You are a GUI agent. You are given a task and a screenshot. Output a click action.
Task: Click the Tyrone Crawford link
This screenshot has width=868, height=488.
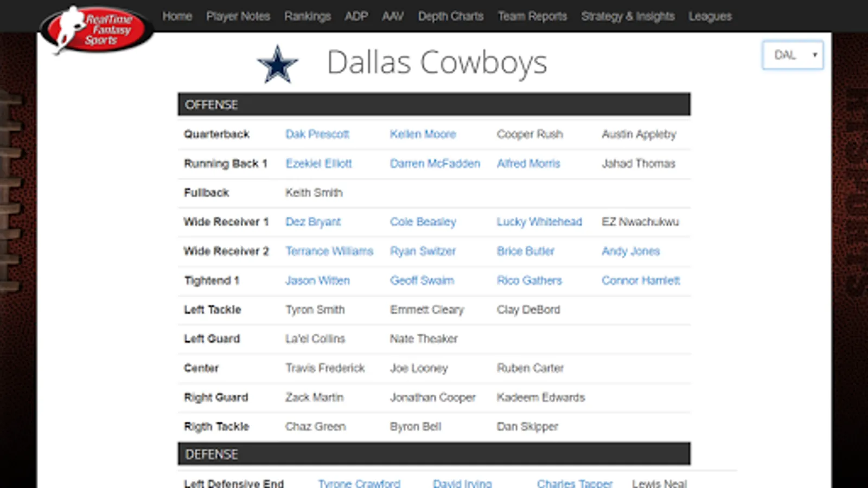359,483
